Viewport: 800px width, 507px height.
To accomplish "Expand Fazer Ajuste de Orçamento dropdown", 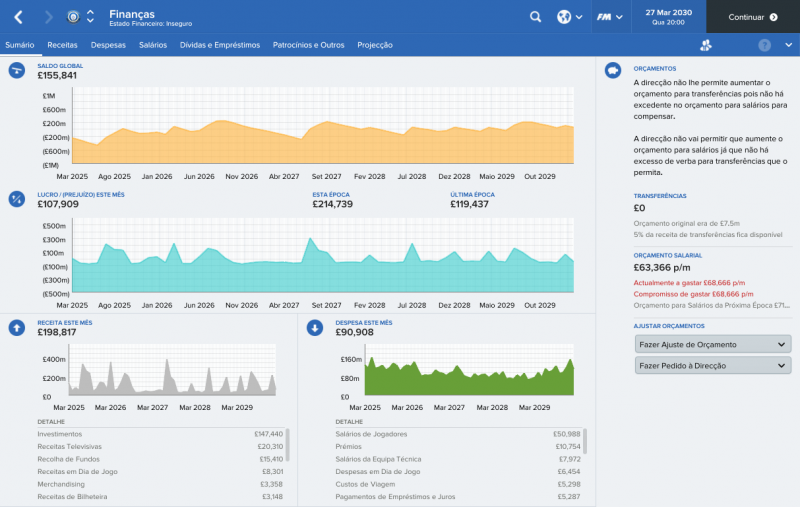I will click(712, 344).
